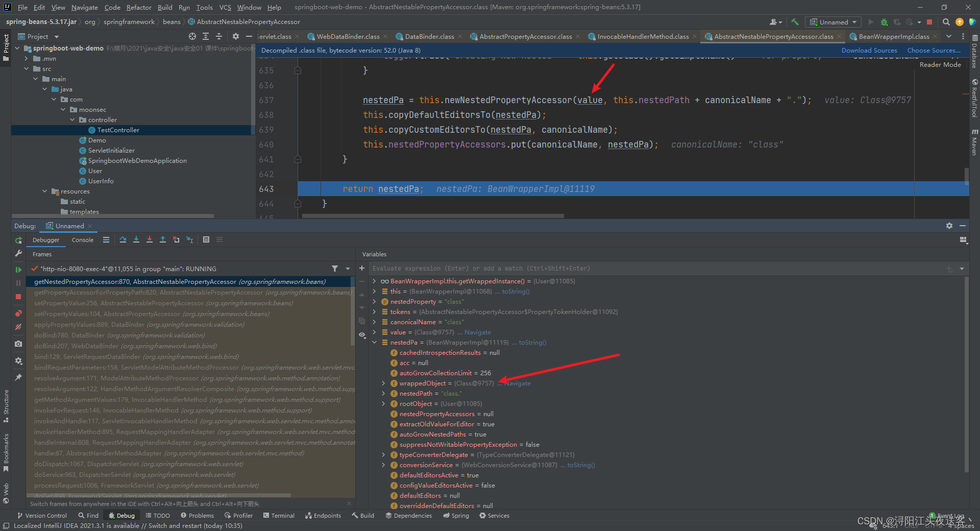980x531 pixels.
Task: Show hidden editor tabs dropdown
Action: tap(949, 36)
